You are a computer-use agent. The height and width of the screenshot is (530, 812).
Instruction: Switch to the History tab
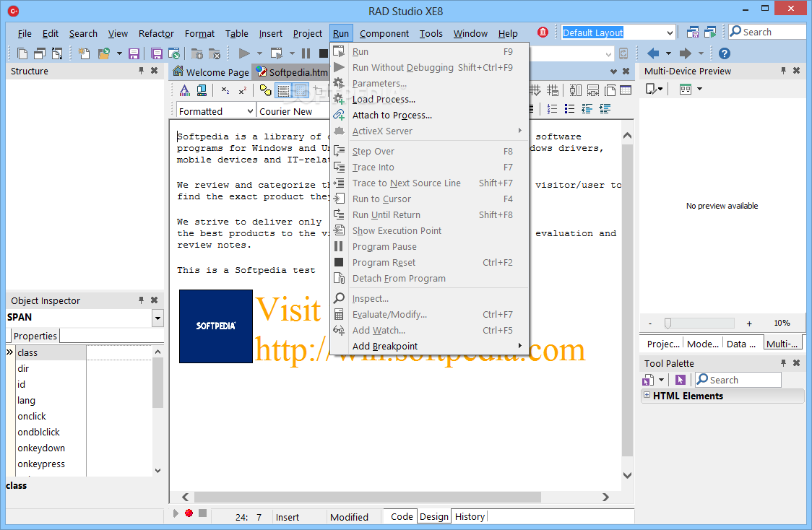470,516
